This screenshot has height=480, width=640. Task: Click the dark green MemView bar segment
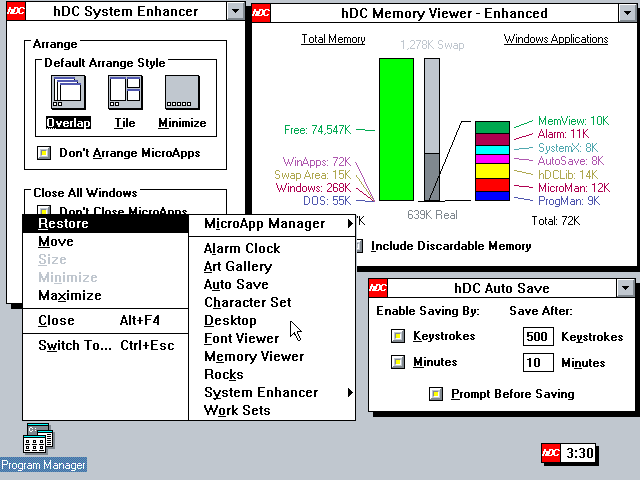click(x=492, y=127)
